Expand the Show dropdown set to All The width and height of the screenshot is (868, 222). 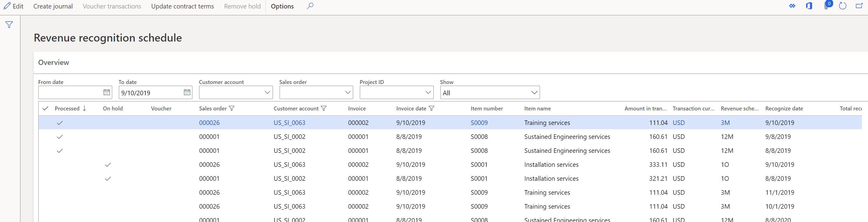tap(534, 92)
